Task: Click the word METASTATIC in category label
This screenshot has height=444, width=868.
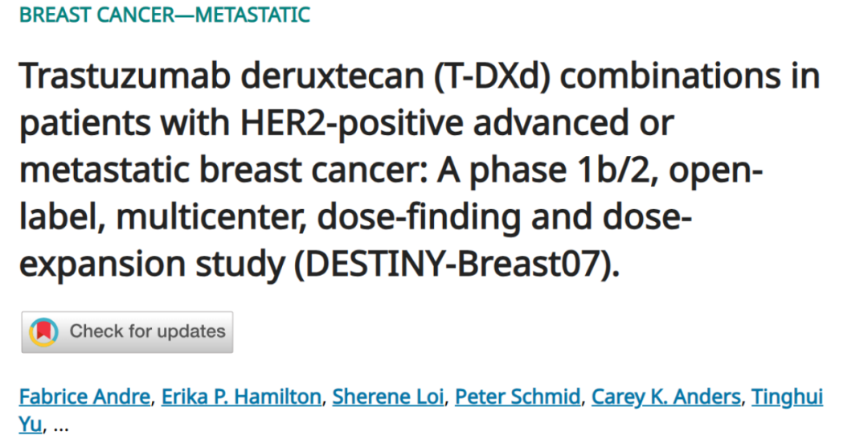Action: click(243, 14)
